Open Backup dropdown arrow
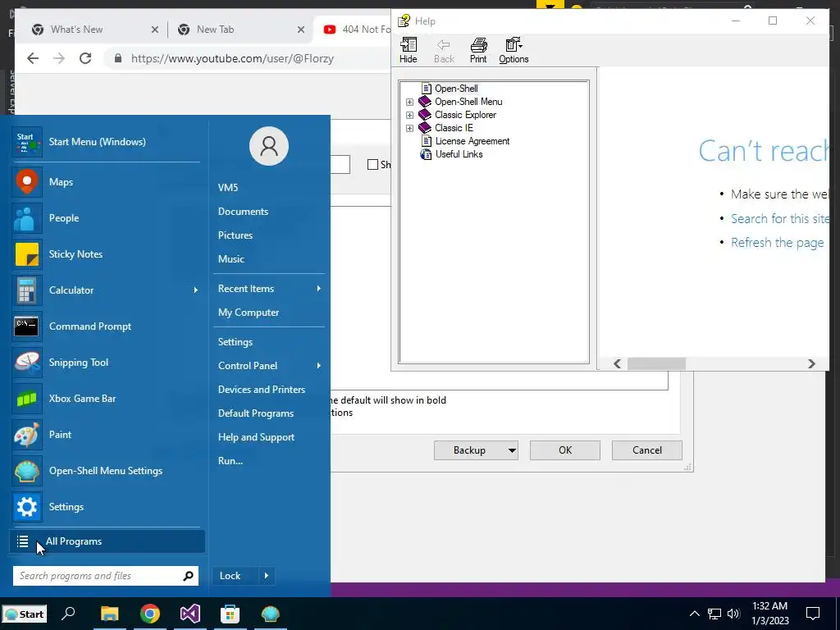The width and height of the screenshot is (840, 630). pos(512,450)
